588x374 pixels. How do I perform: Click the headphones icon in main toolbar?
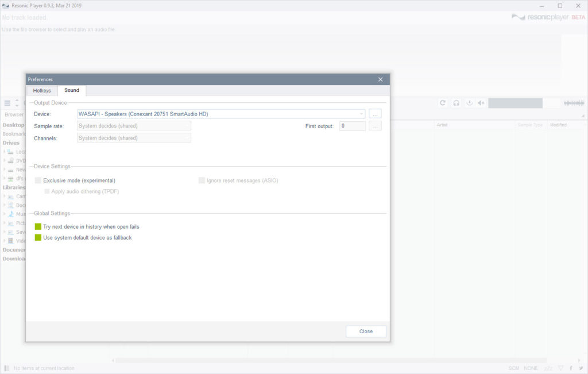[456, 103]
